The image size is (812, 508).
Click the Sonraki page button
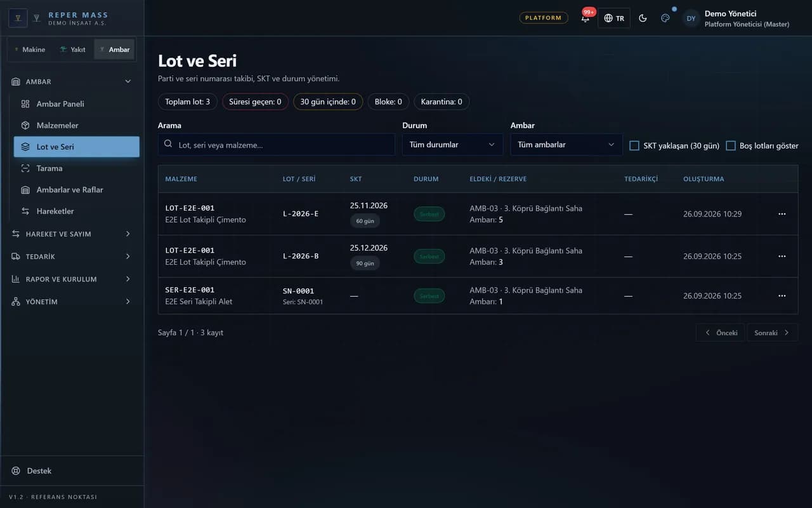point(772,333)
